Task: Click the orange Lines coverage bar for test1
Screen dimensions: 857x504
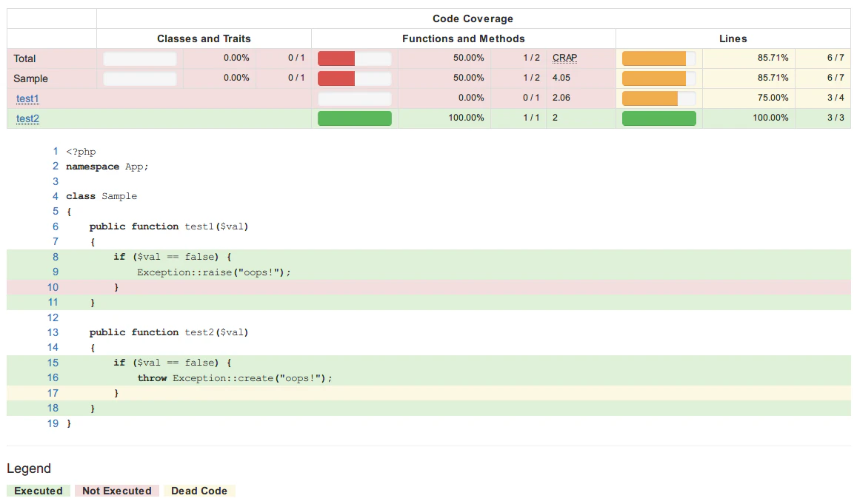Action: [x=659, y=98]
